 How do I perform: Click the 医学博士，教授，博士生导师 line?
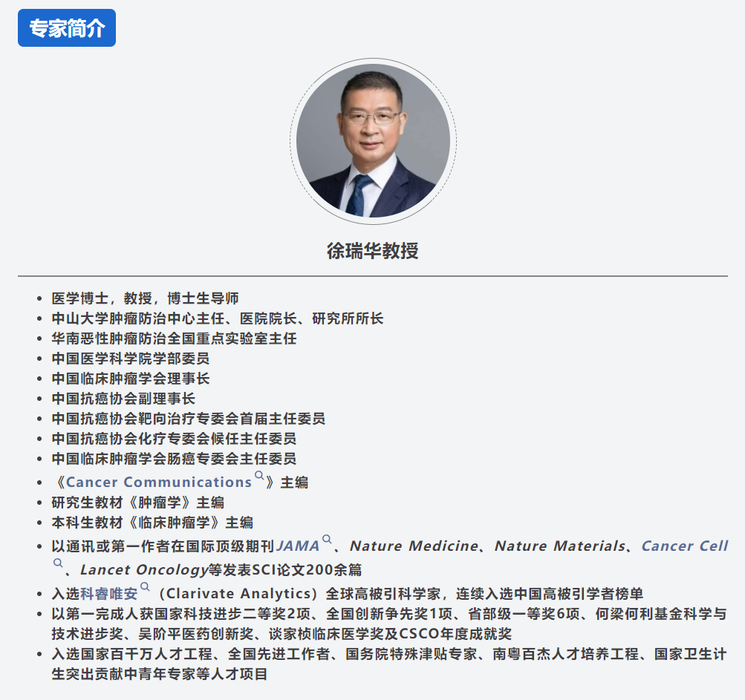(145, 298)
